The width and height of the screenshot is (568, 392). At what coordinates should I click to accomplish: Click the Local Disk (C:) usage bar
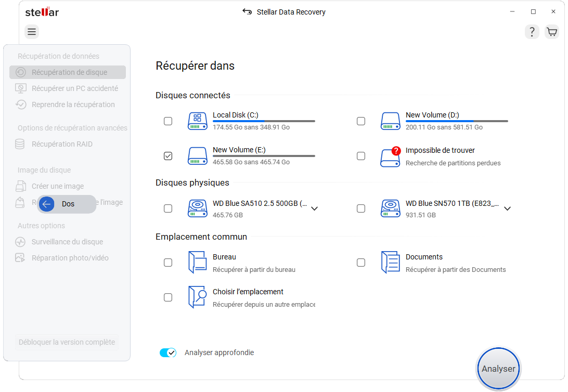[264, 121]
